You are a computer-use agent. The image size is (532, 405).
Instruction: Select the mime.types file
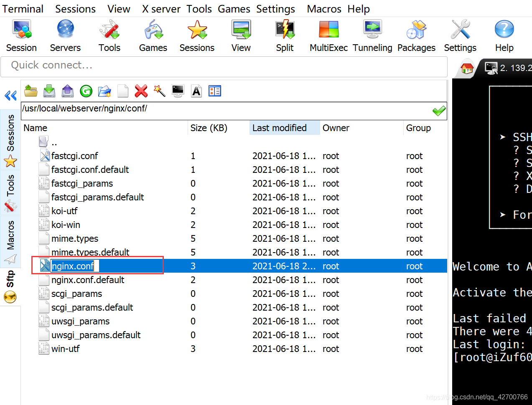pyautogui.click(x=234, y=238)
